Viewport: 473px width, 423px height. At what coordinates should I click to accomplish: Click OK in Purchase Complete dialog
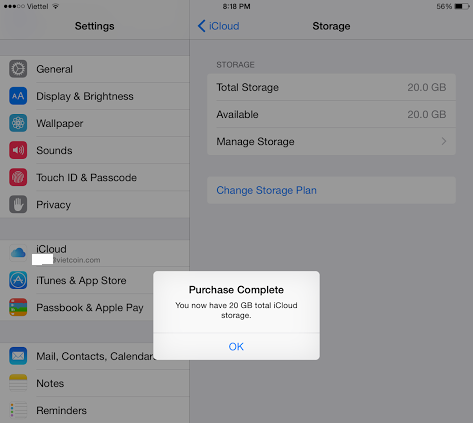pos(236,347)
